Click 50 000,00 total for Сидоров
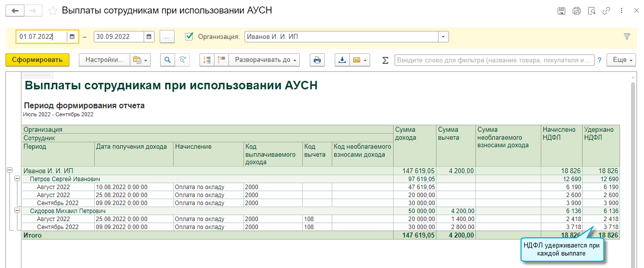 pos(415,211)
